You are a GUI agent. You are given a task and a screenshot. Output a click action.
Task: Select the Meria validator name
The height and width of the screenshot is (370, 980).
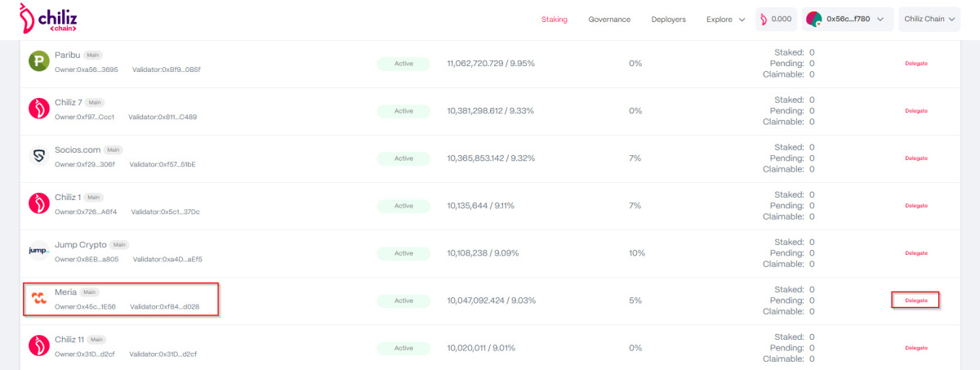pyautogui.click(x=65, y=292)
